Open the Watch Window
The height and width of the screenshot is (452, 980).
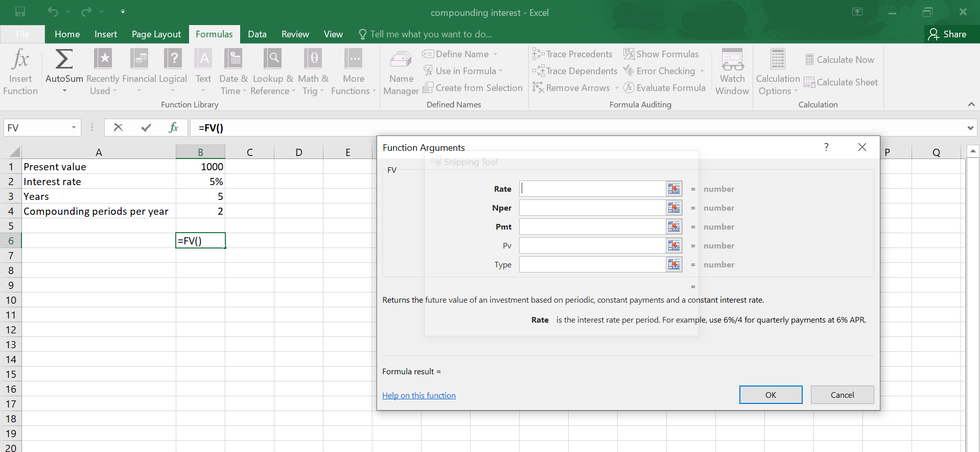pos(732,72)
